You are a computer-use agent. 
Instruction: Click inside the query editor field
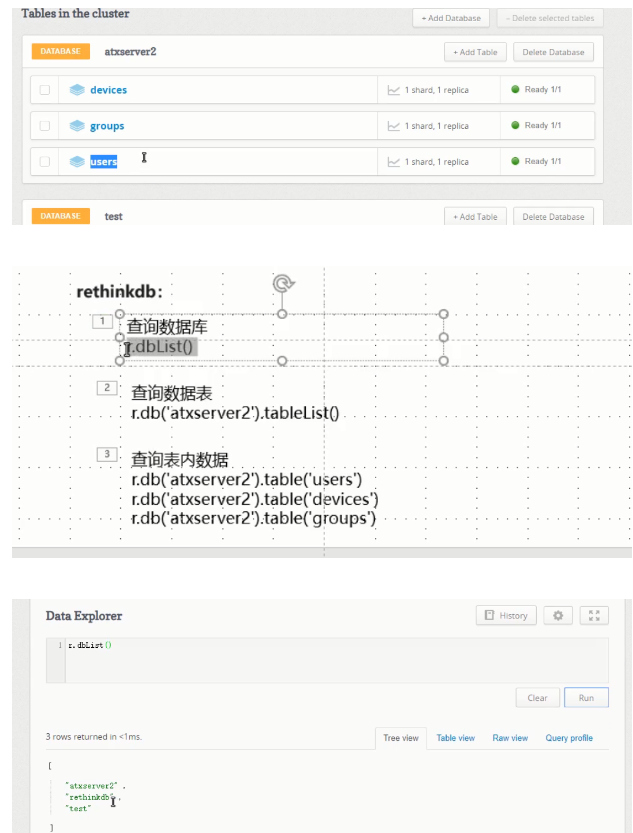tap(337, 660)
